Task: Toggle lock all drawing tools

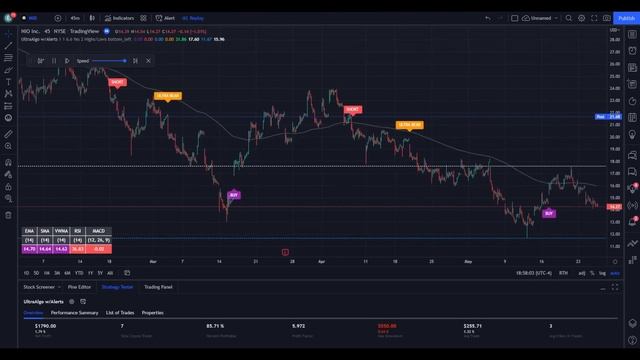Action: point(8,187)
